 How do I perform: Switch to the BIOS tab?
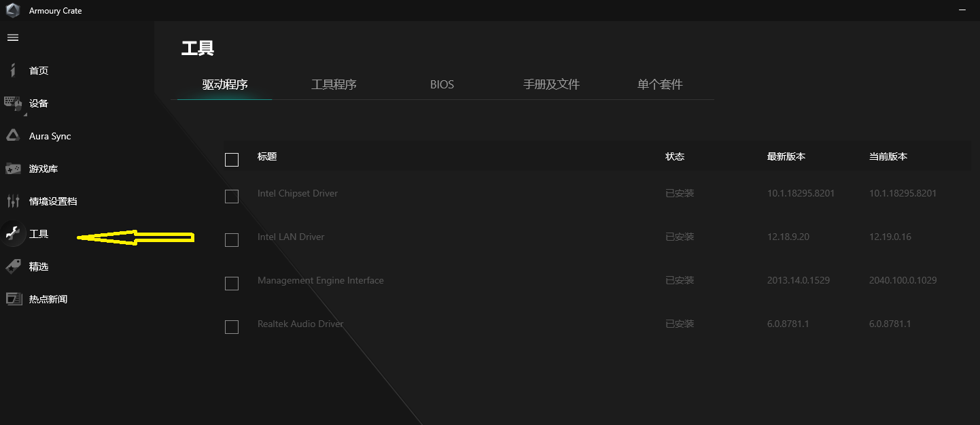click(x=442, y=85)
